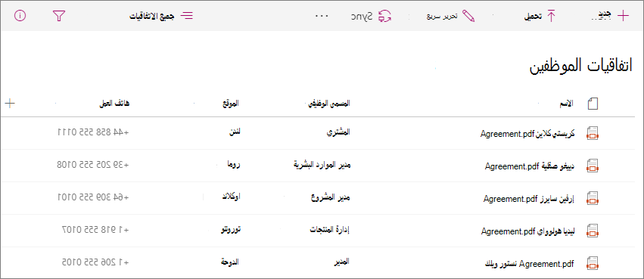Open نستور ويلك Agreement.pdf
Screen dimensions: 644x279
530,264
